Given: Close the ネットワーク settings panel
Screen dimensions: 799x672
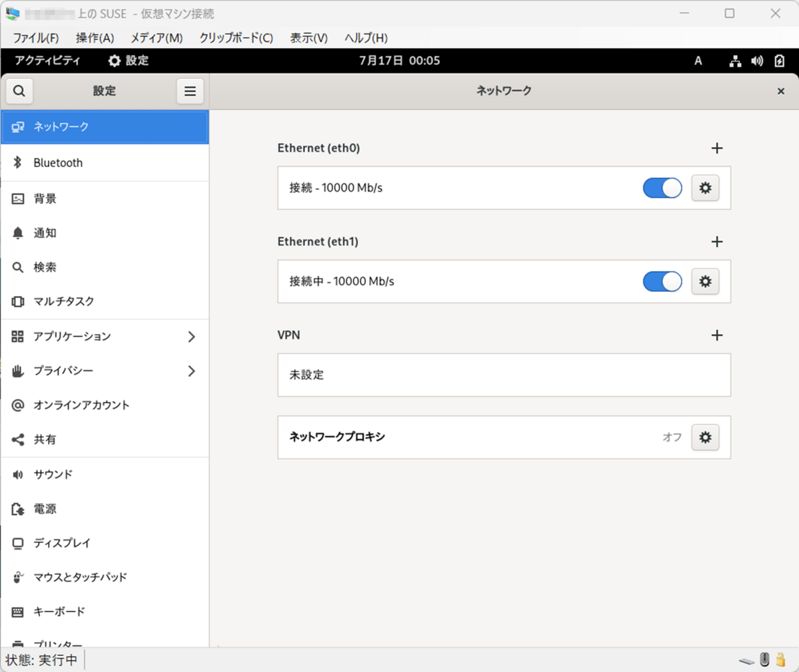Looking at the screenshot, I should [x=781, y=91].
